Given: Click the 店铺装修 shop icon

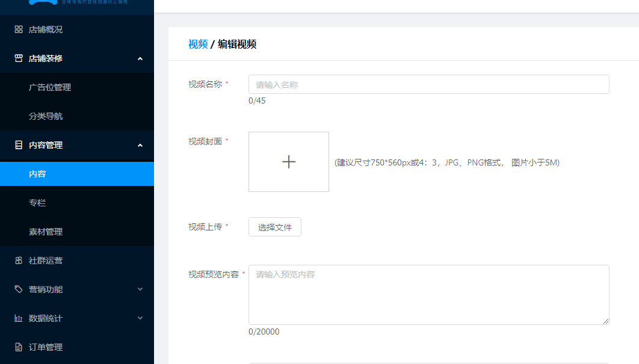Looking at the screenshot, I should (x=19, y=58).
